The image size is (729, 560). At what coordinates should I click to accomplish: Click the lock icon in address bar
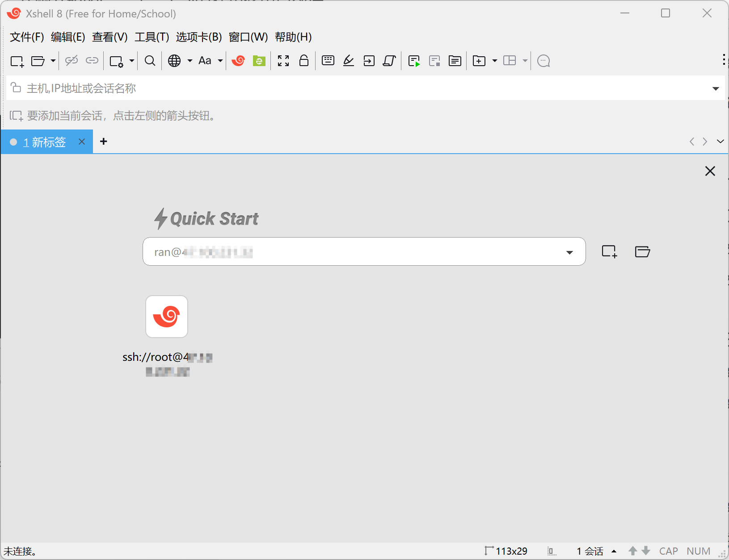coord(16,88)
